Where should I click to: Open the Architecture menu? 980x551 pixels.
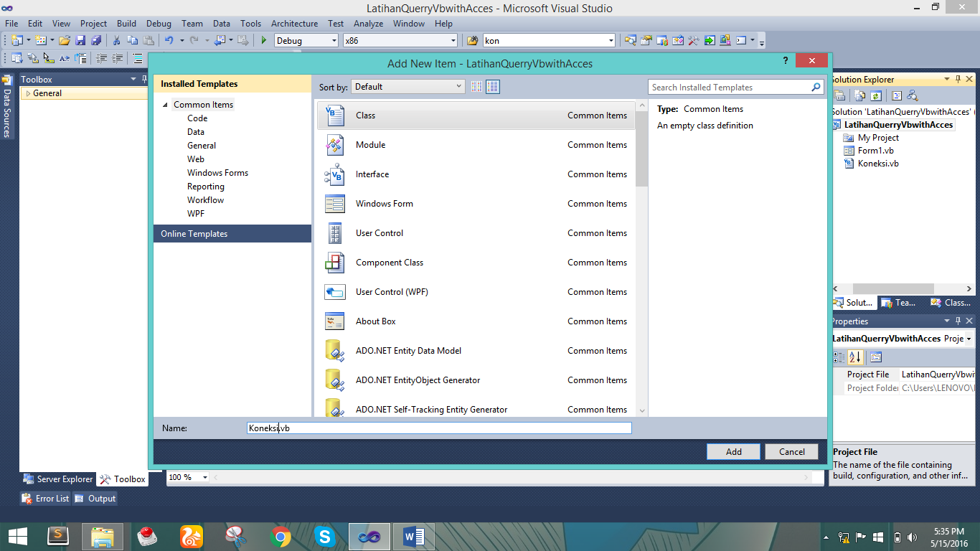(x=294, y=24)
